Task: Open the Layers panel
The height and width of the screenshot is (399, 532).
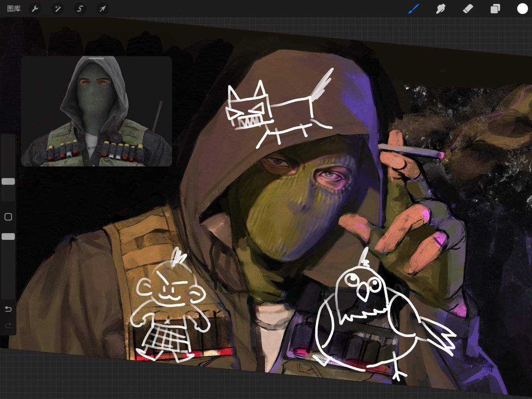Action: [495, 9]
